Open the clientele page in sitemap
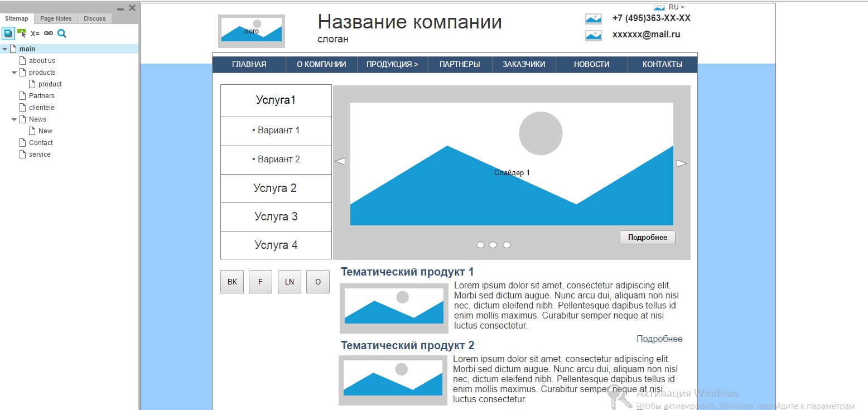 [x=42, y=108]
